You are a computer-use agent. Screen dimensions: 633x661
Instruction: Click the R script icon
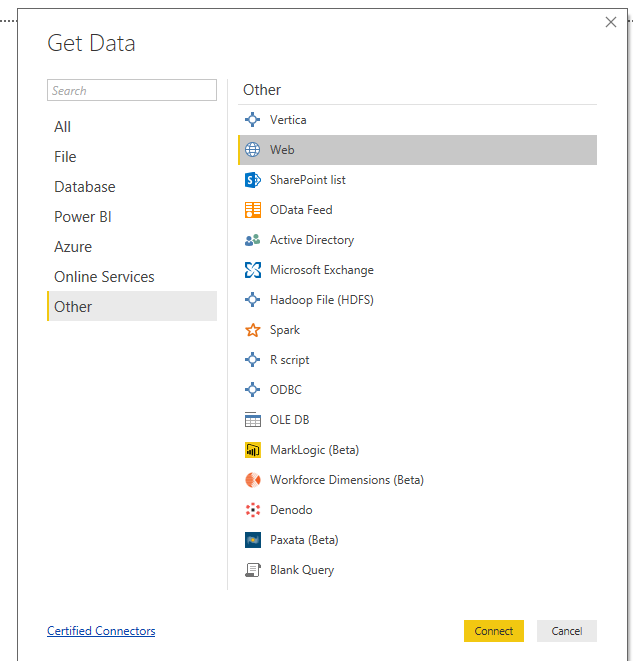coord(252,360)
